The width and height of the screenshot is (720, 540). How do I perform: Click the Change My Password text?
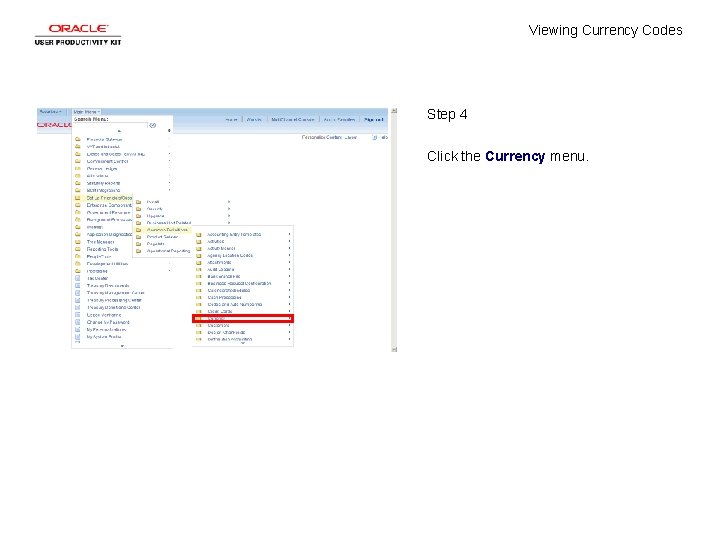(108, 322)
